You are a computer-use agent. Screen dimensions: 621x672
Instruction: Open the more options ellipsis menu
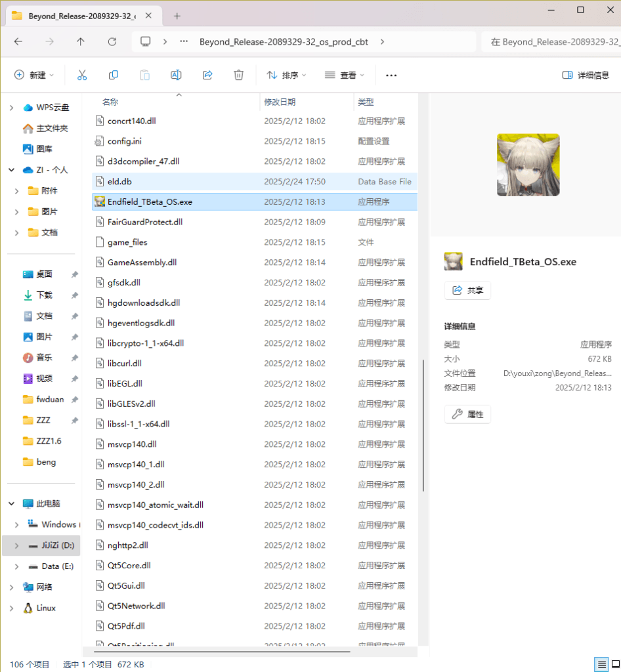pos(391,75)
